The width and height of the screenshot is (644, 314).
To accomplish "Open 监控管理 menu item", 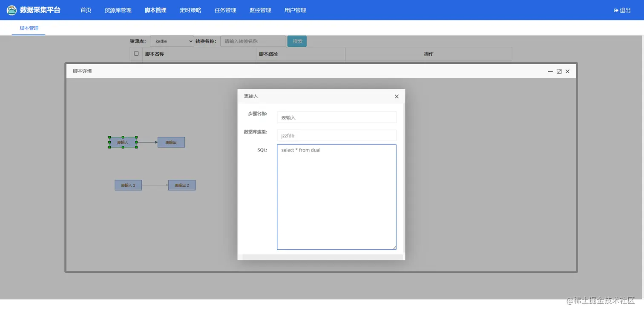I will tap(260, 10).
